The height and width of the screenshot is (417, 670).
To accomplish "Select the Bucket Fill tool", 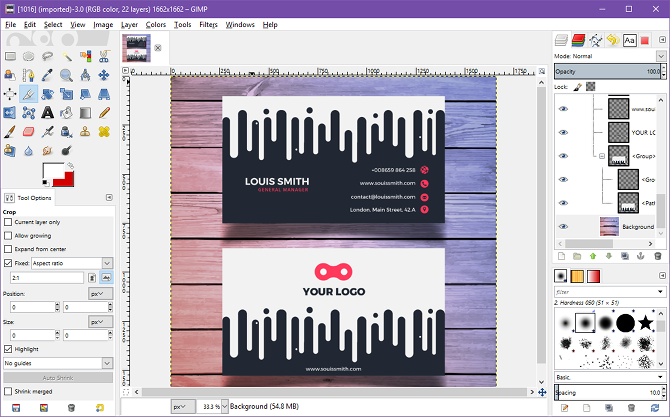I will [x=66, y=113].
